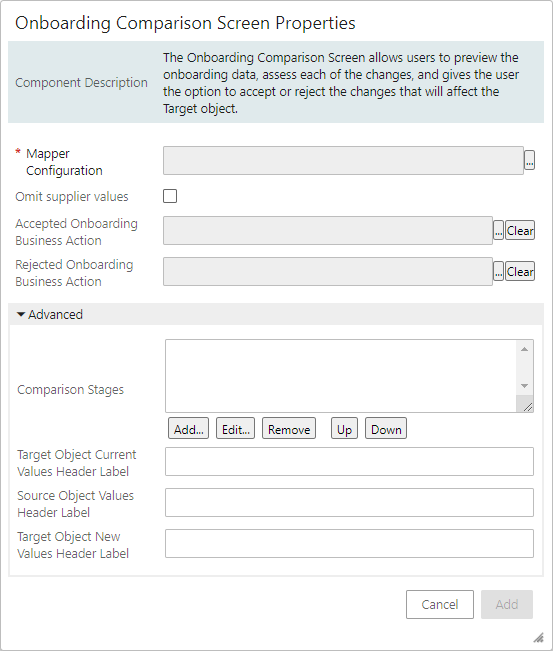This screenshot has height=651, width=553.
Task: Clear the Rejected Onboarding Business Action
Action: [x=520, y=272]
